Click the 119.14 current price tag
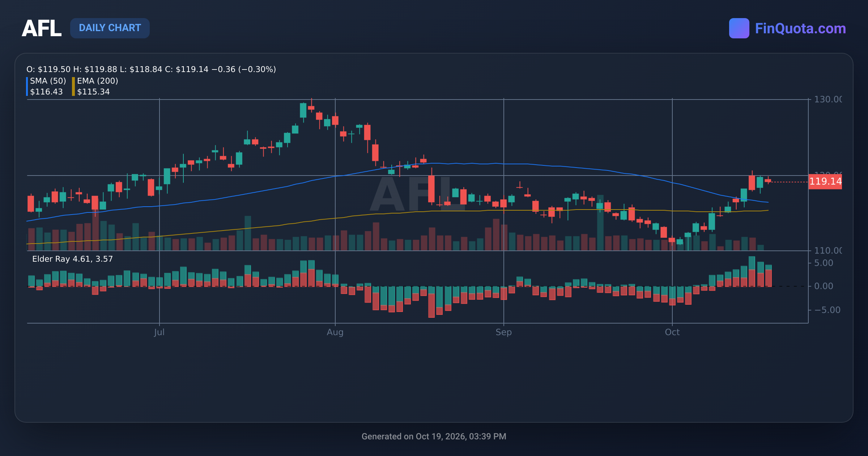This screenshot has width=868, height=456. point(825,181)
